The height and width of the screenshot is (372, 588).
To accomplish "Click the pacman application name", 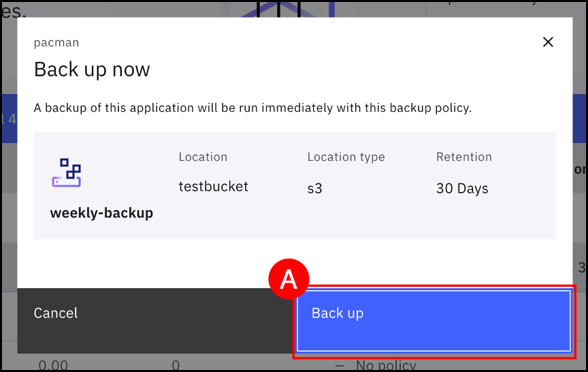I will pos(56,42).
